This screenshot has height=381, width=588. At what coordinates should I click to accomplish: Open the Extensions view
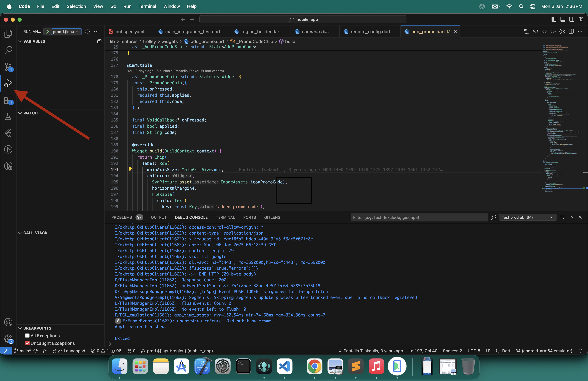pyautogui.click(x=8, y=100)
